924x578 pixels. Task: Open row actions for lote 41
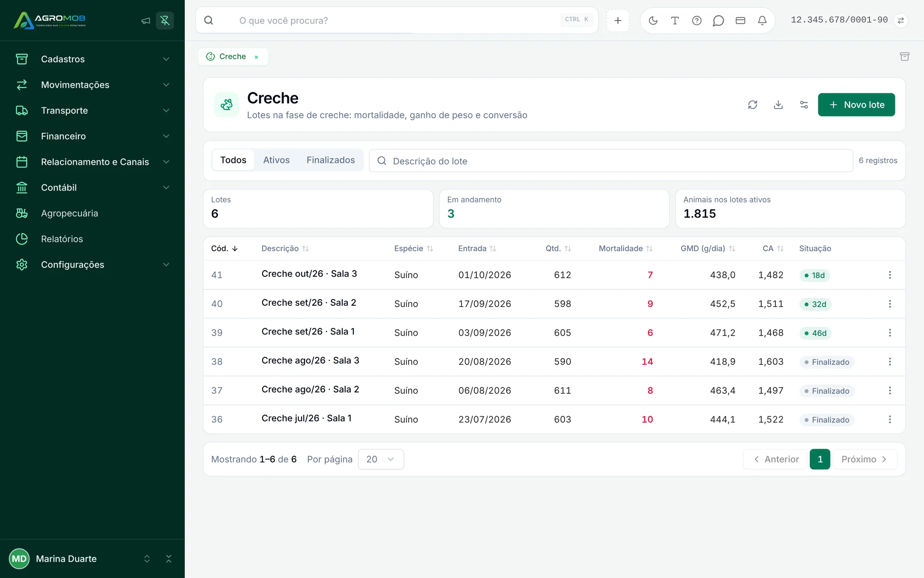pos(890,275)
